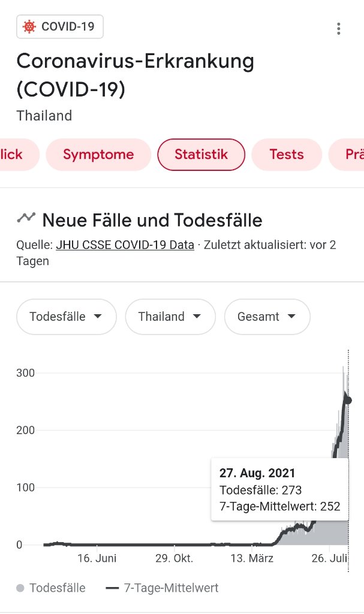Click the COVID-19 virus icon badge
The width and height of the screenshot is (364, 614).
(29, 27)
